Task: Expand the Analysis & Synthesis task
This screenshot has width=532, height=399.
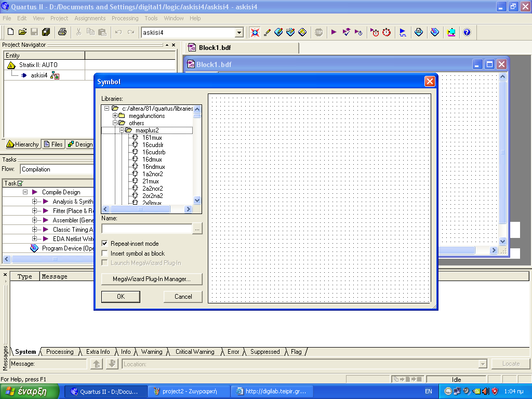Action: [34, 201]
